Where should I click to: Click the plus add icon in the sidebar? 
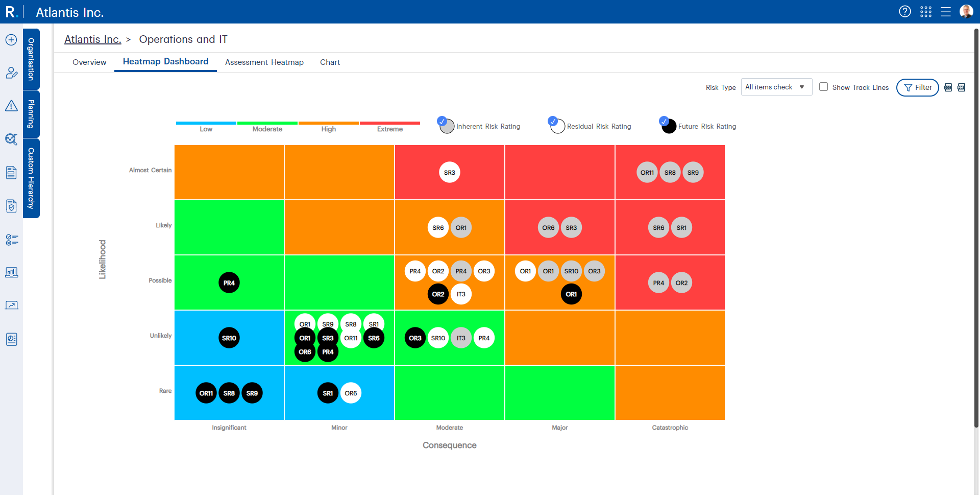click(11, 40)
